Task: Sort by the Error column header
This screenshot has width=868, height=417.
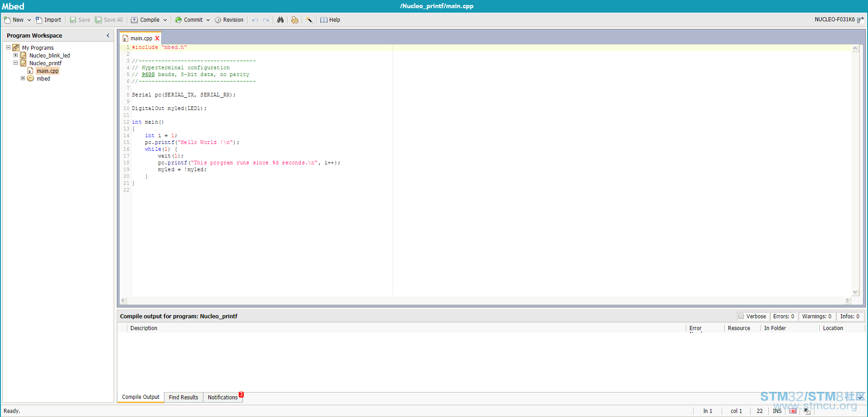Action: 705,328
